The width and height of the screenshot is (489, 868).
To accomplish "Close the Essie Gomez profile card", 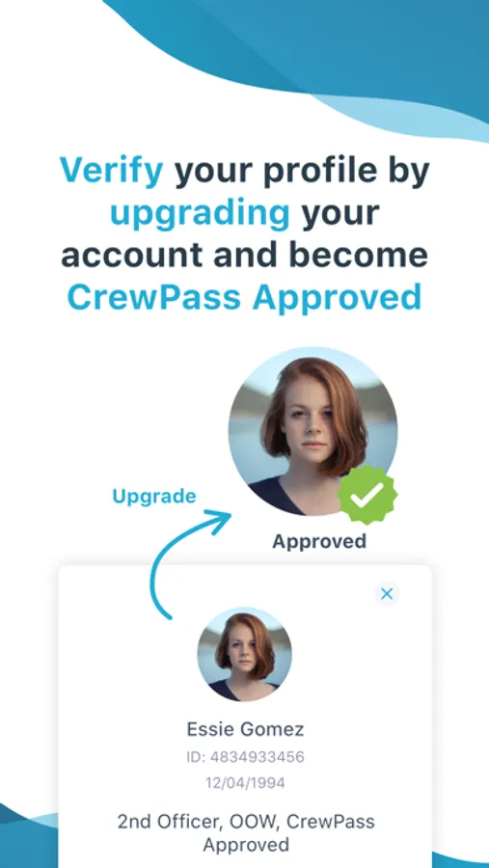I will click(x=387, y=594).
